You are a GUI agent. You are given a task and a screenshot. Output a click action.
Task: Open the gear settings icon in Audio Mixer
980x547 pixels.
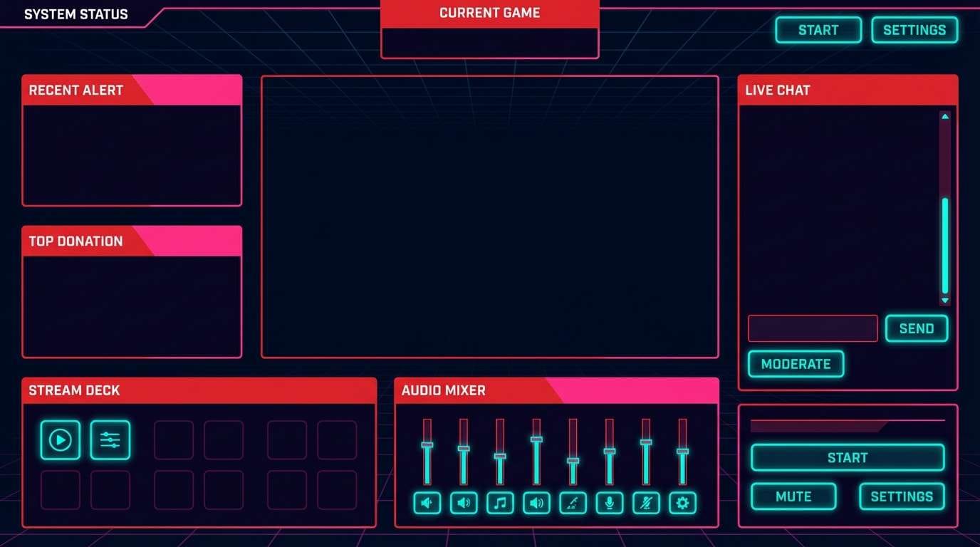pyautogui.click(x=682, y=504)
